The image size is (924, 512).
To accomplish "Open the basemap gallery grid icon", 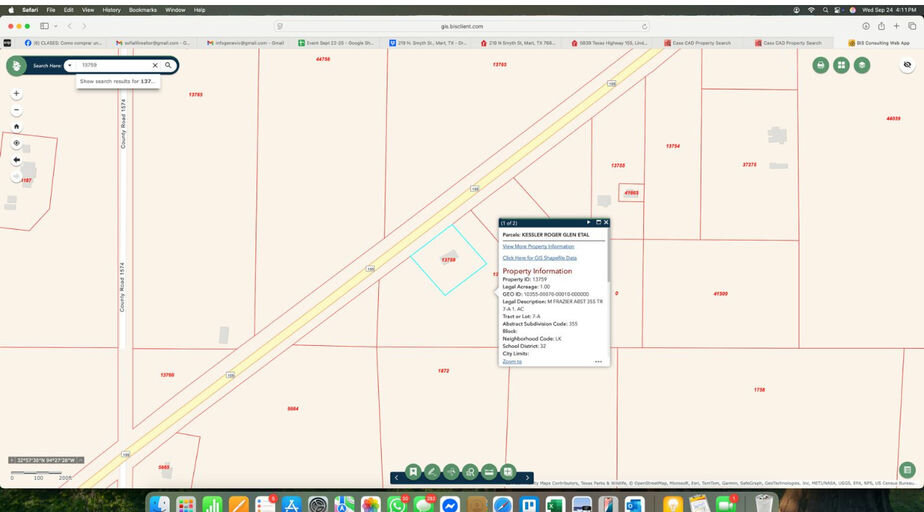I will pos(841,65).
